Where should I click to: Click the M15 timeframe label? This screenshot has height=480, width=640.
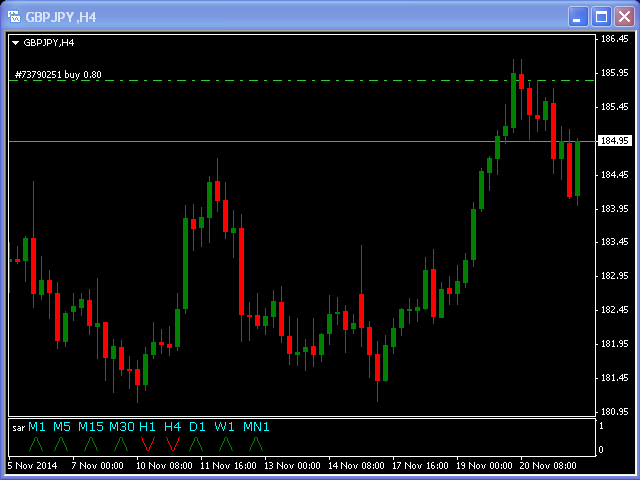coord(91,427)
